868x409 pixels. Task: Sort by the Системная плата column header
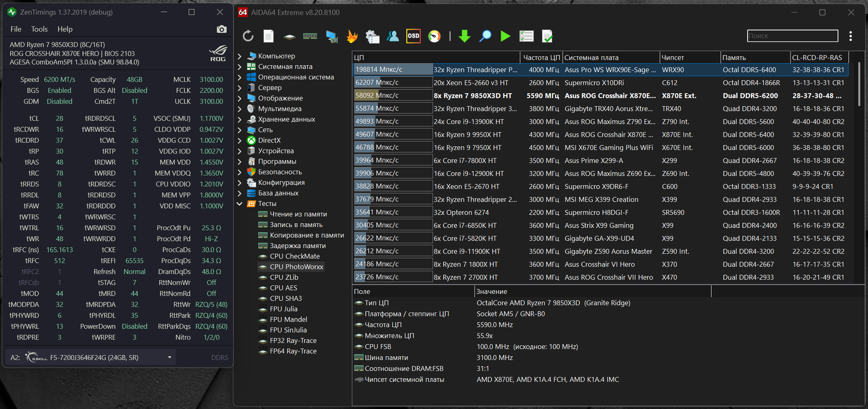coord(611,58)
